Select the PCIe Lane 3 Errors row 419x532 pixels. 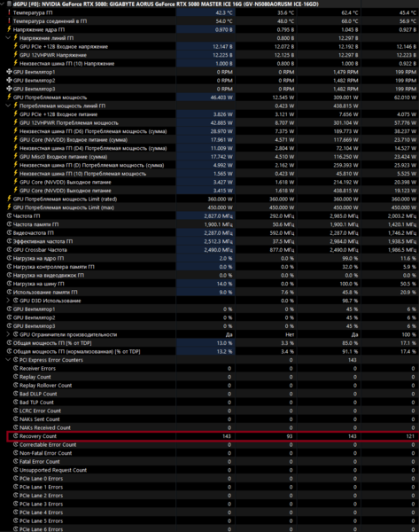209,504
